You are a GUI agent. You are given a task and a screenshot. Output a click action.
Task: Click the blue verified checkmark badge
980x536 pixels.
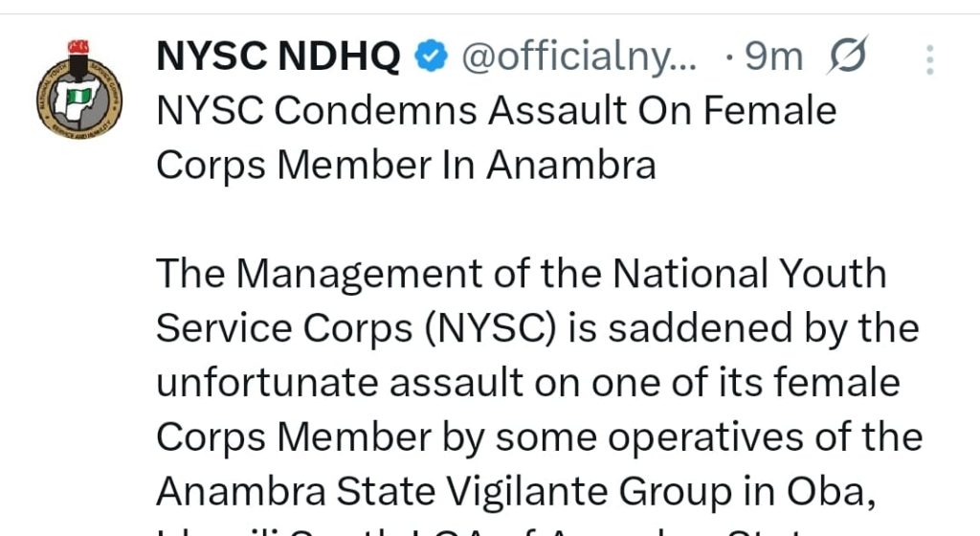click(x=432, y=55)
